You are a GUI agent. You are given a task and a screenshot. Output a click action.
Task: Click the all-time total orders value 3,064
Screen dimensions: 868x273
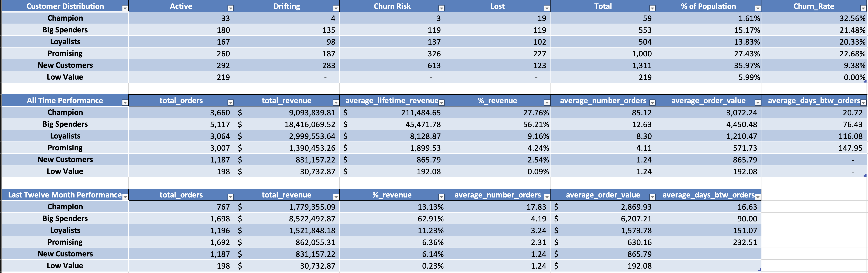(x=181, y=136)
